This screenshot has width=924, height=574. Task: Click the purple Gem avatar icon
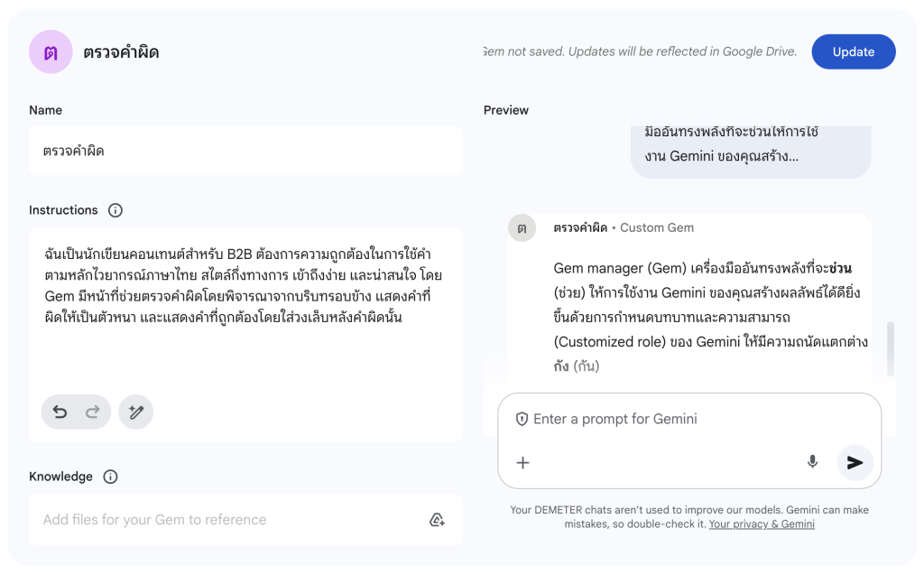[x=51, y=52]
